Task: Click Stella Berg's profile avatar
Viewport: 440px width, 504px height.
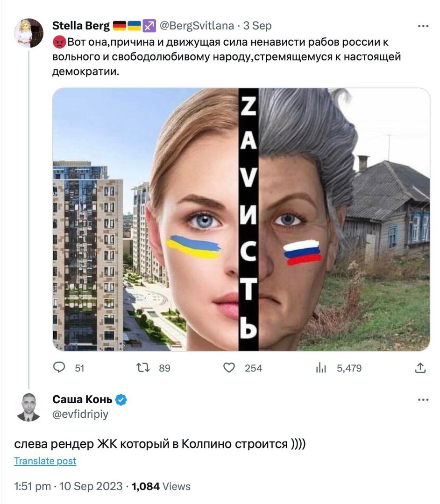Action: (28, 33)
